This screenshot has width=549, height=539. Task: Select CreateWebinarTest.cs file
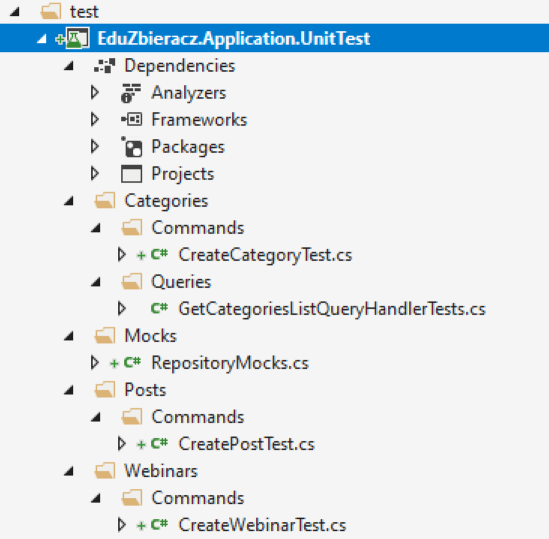click(262, 525)
